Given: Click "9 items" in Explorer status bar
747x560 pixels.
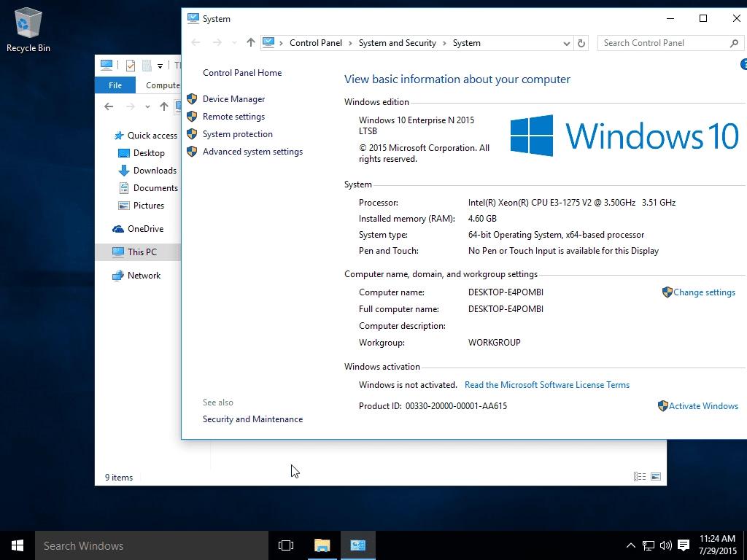Looking at the screenshot, I should [x=119, y=478].
